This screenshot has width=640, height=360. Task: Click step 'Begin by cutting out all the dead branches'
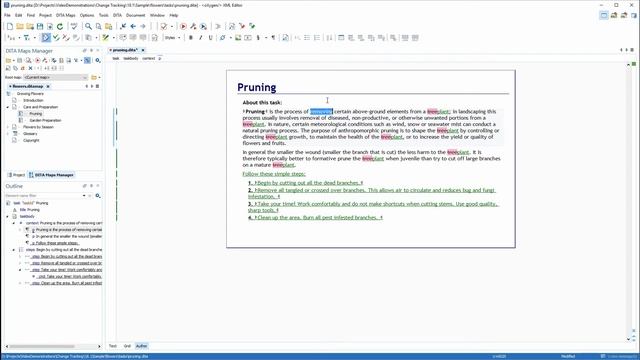pos(308,183)
